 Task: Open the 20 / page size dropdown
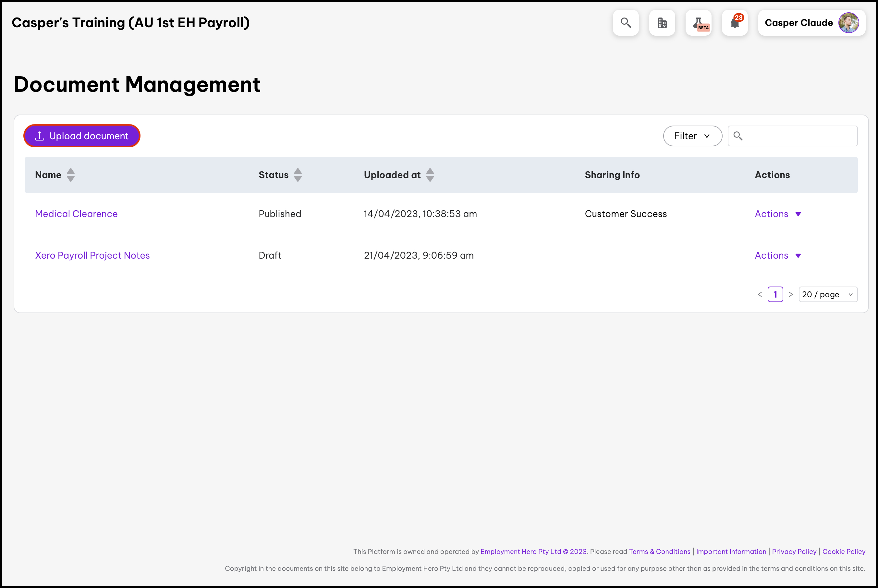click(827, 294)
